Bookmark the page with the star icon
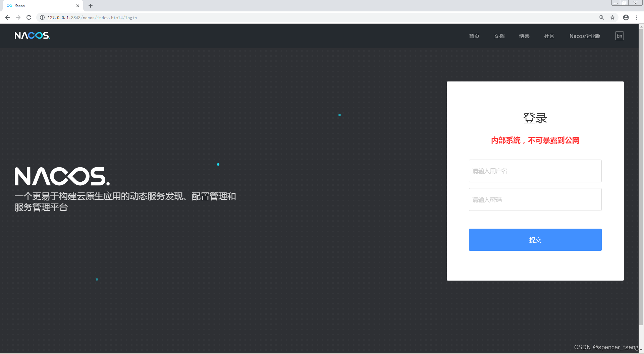Image resolution: width=644 pixels, height=354 pixels. coord(612,17)
